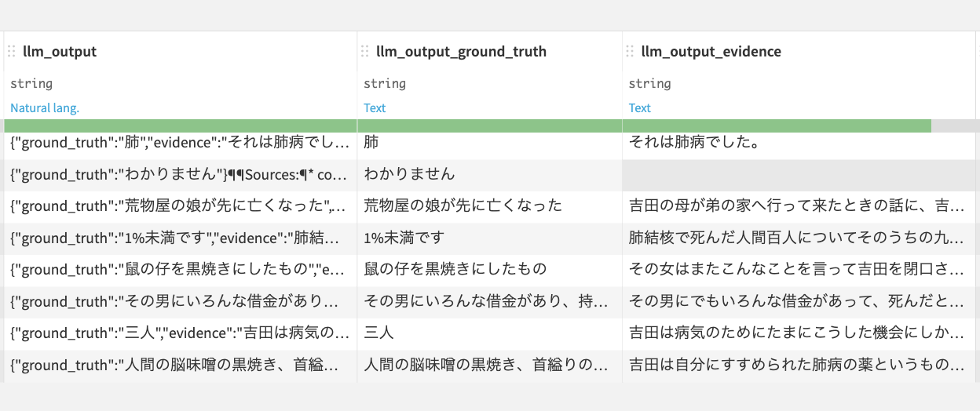Click gray empty portion of evidence validity bar
Image resolution: width=980 pixels, height=411 pixels.
tap(954, 125)
